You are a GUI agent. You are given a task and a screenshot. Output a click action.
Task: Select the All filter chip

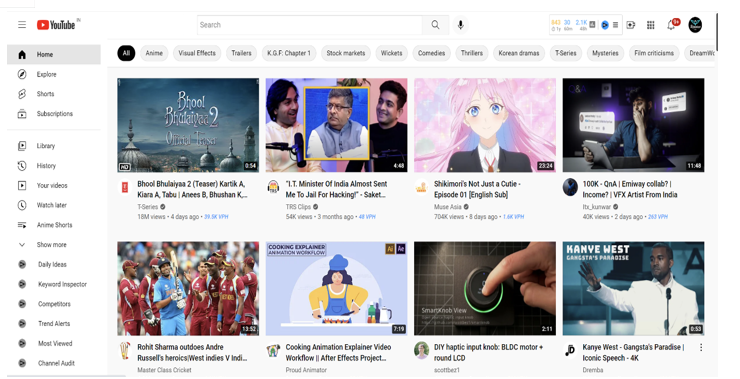tap(126, 53)
